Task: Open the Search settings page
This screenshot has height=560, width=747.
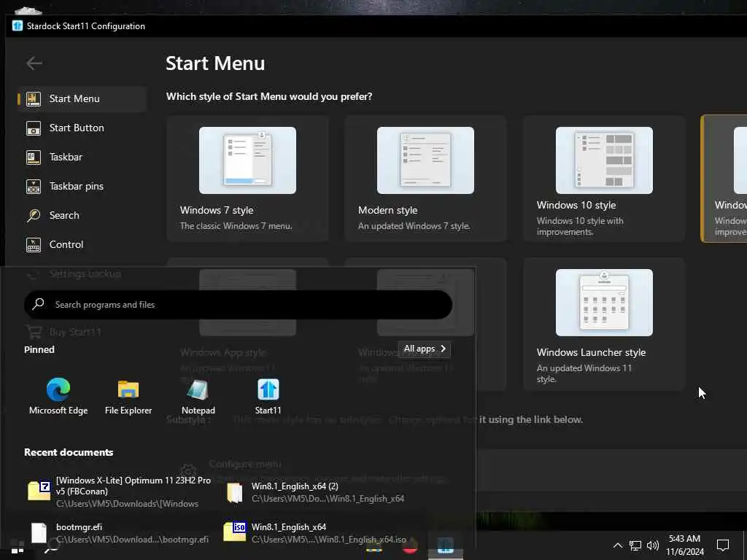Action: tap(82, 215)
